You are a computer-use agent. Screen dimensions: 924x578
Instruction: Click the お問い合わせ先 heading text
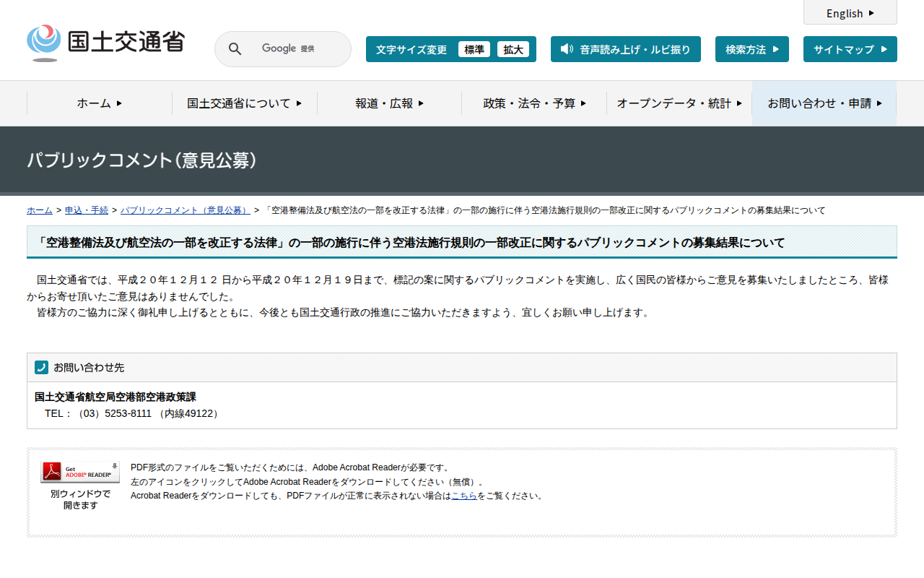click(x=89, y=367)
